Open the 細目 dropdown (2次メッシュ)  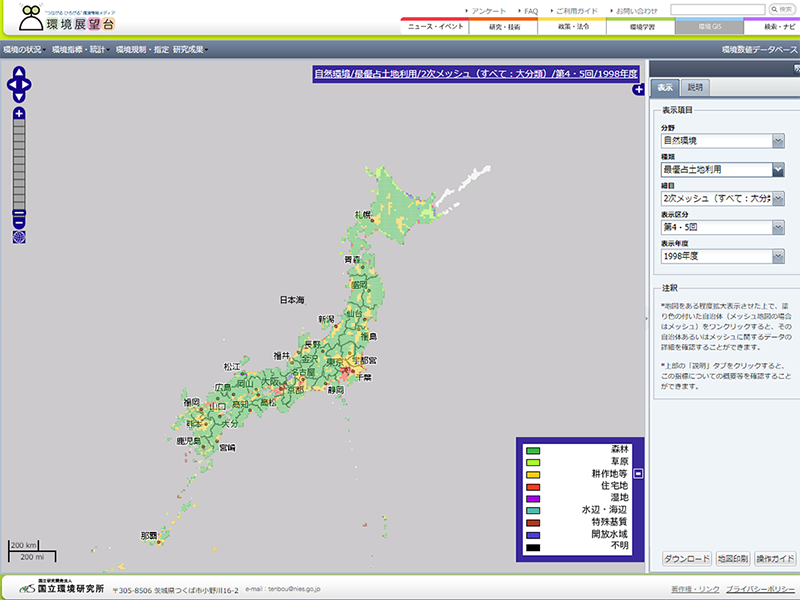722,198
